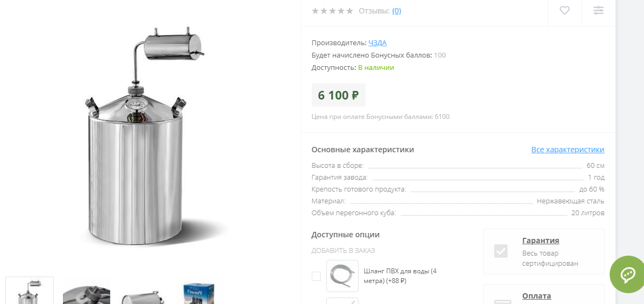
Task: Tick the Шланг ПВХ для воды checkbox
Action: 316,276
